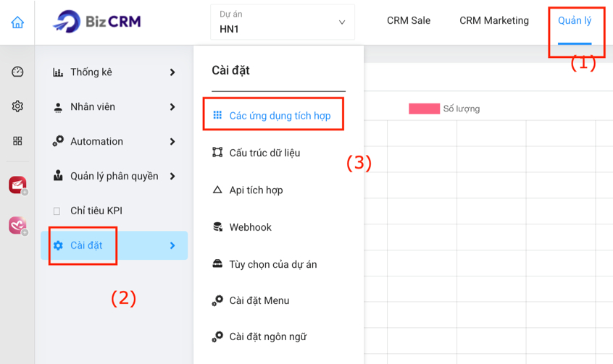The height and width of the screenshot is (364, 613).
Task: Expand the Quản lý phân quyền arrow
Action: tap(172, 176)
